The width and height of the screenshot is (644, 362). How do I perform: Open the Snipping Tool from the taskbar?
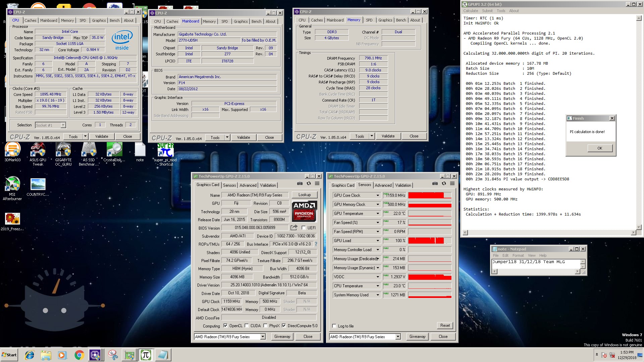[113, 355]
